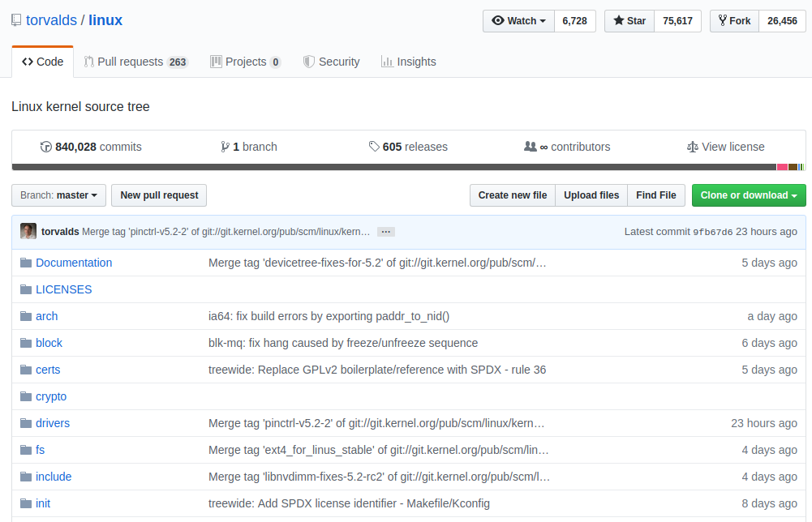View the 6,728 watchers count
Viewport: 812px width, 522px height.
click(575, 21)
